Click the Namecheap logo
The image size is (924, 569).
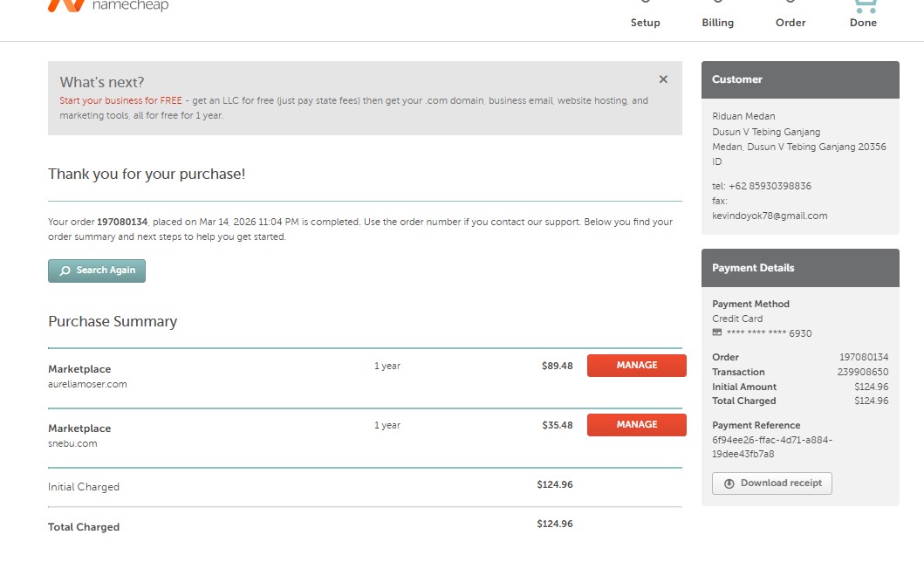pyautogui.click(x=107, y=6)
